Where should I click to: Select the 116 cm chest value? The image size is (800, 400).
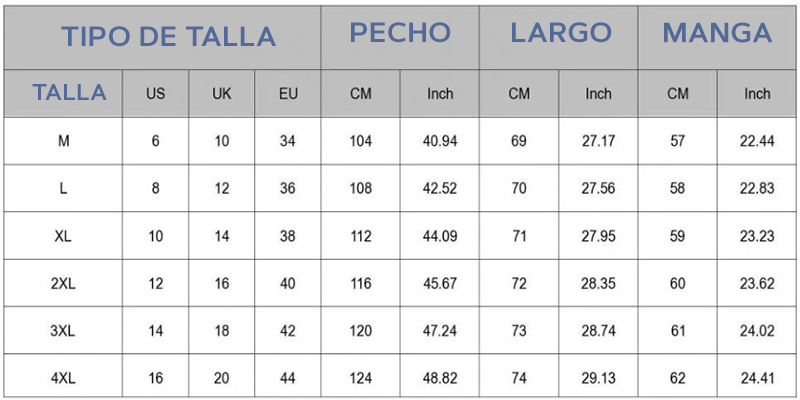coord(361,284)
